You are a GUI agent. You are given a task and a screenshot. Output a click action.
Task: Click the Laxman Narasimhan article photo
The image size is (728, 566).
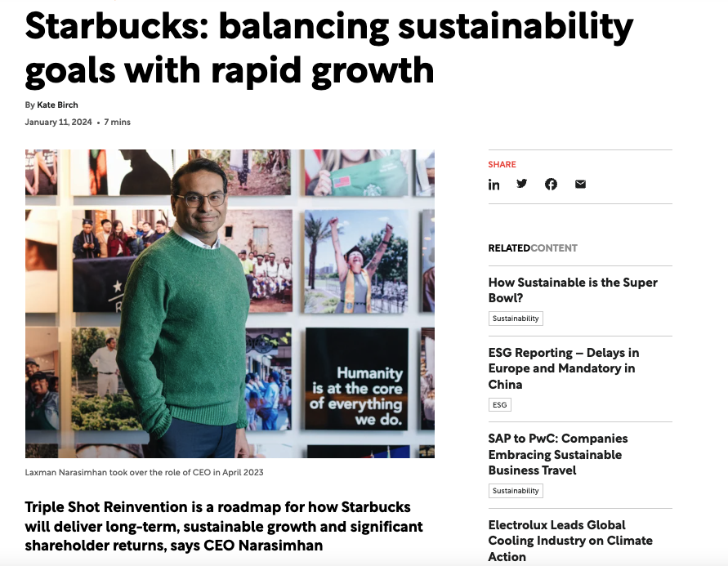point(230,303)
